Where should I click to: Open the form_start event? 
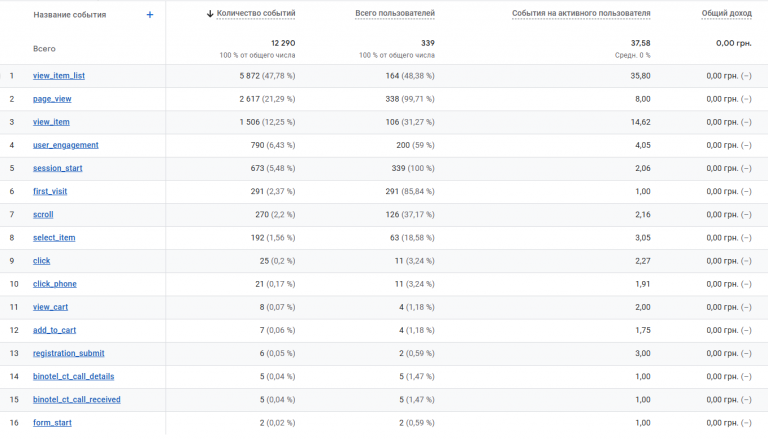pos(52,423)
